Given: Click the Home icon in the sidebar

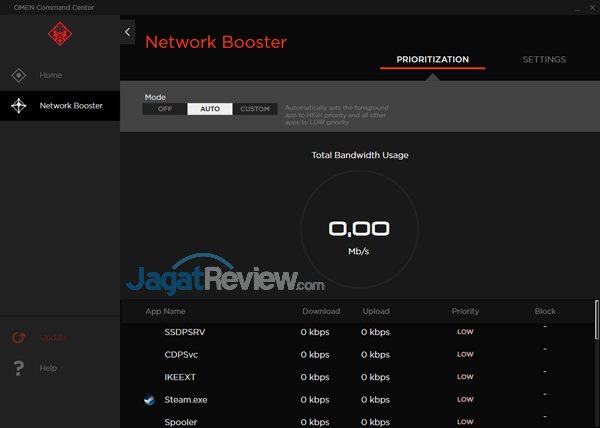Looking at the screenshot, I should (18, 75).
